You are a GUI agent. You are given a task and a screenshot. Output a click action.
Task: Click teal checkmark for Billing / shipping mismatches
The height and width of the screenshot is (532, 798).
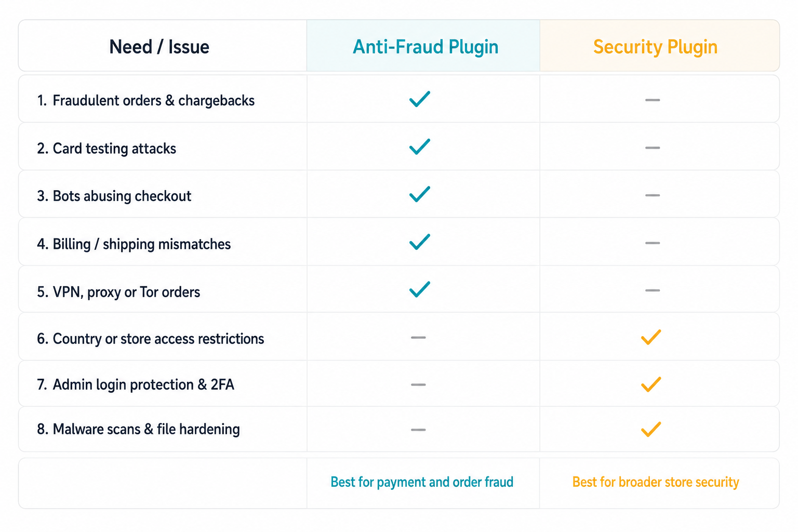coord(420,242)
